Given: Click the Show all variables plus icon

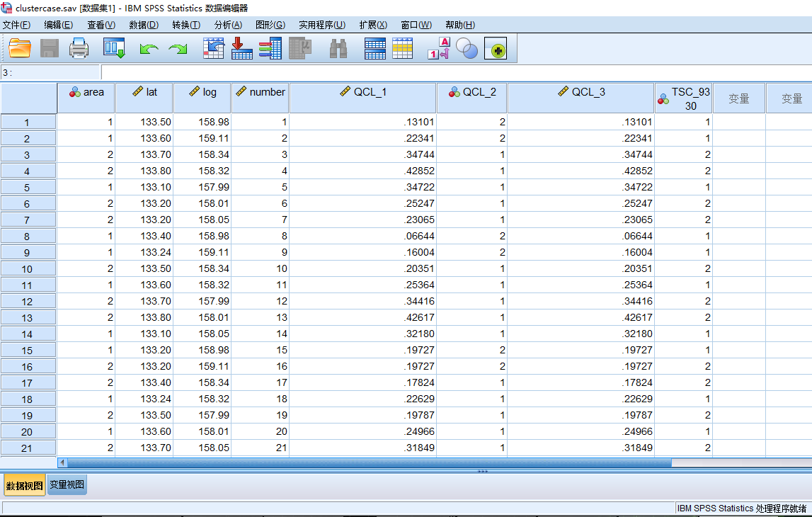Looking at the screenshot, I should [496, 49].
